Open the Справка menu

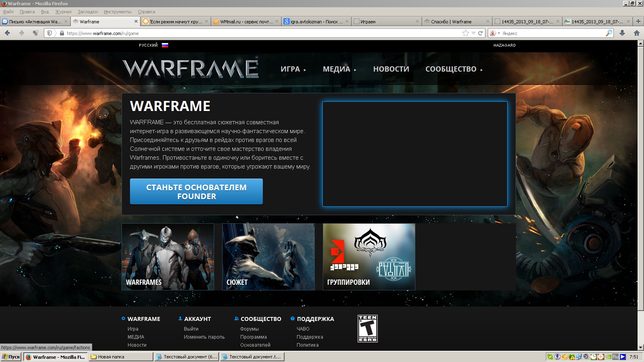point(146,12)
